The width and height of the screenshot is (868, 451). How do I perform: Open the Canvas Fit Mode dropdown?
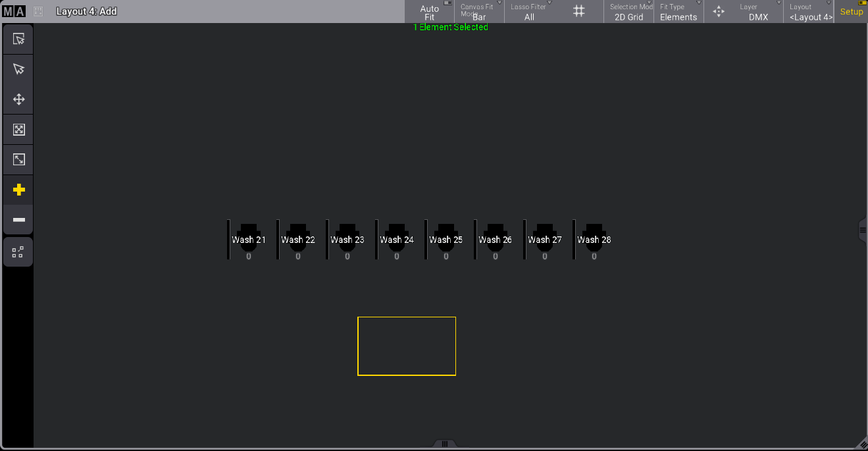(480, 12)
